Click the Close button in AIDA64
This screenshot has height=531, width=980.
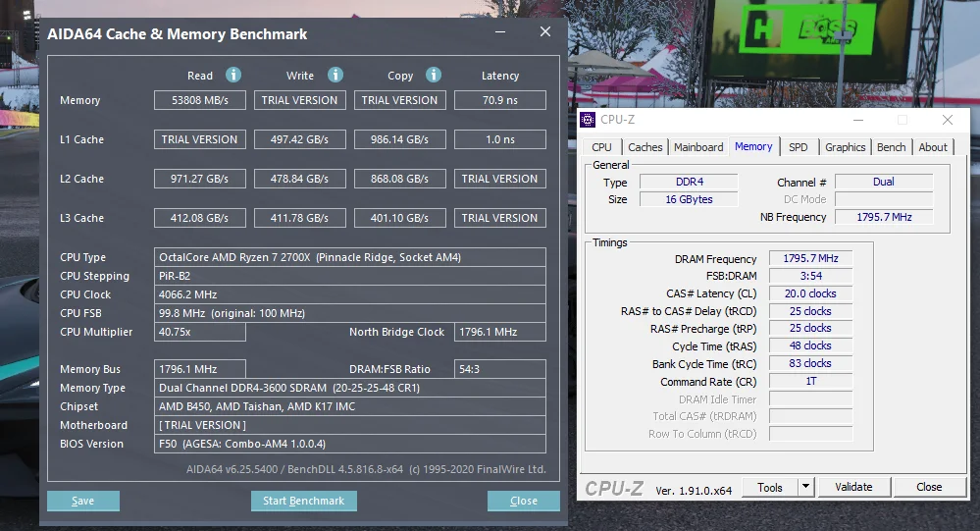(524, 501)
